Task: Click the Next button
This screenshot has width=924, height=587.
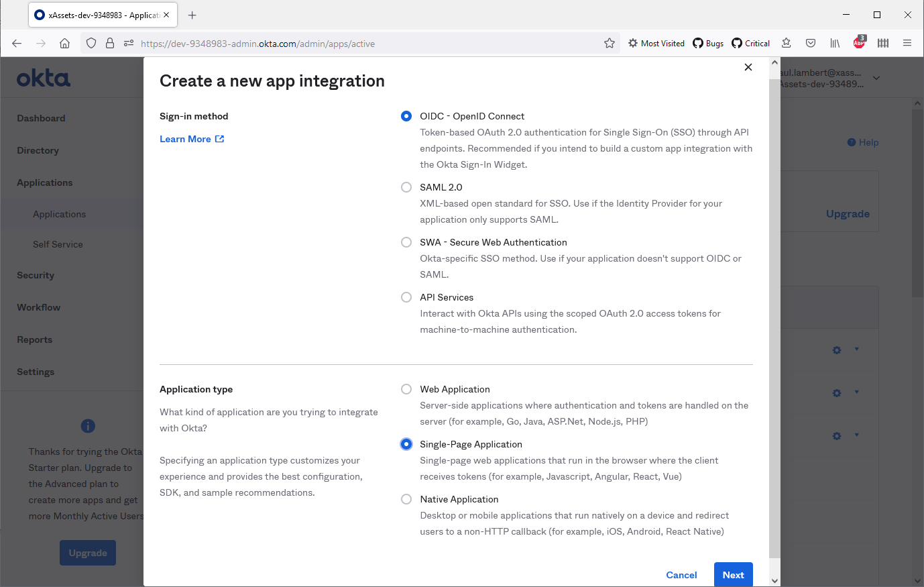Action: point(733,574)
